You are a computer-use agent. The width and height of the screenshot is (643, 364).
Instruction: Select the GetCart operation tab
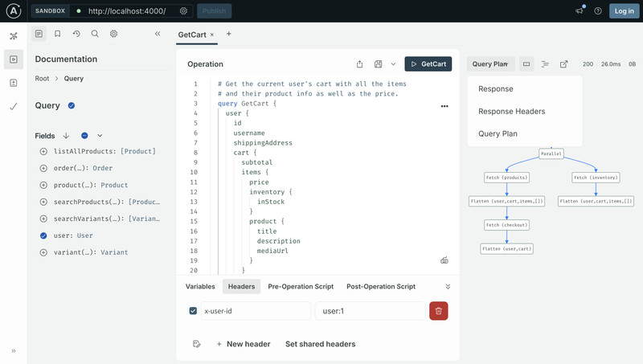(192, 35)
